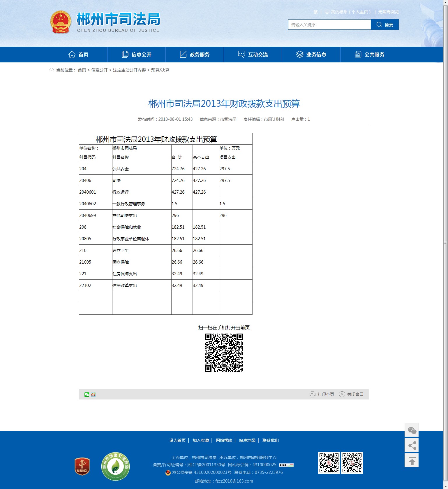Open footer 联系我们 link
The image size is (448, 489).
[271, 440]
